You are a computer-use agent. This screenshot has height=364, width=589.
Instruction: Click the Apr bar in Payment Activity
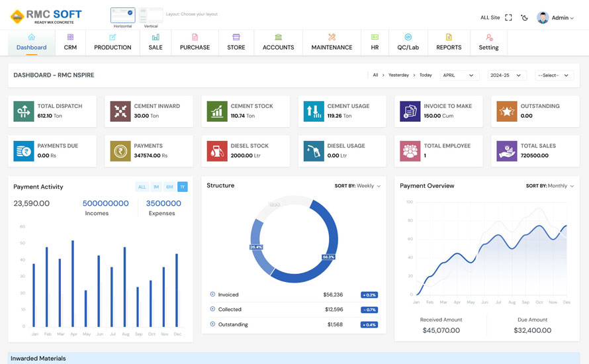pyautogui.click(x=73, y=284)
